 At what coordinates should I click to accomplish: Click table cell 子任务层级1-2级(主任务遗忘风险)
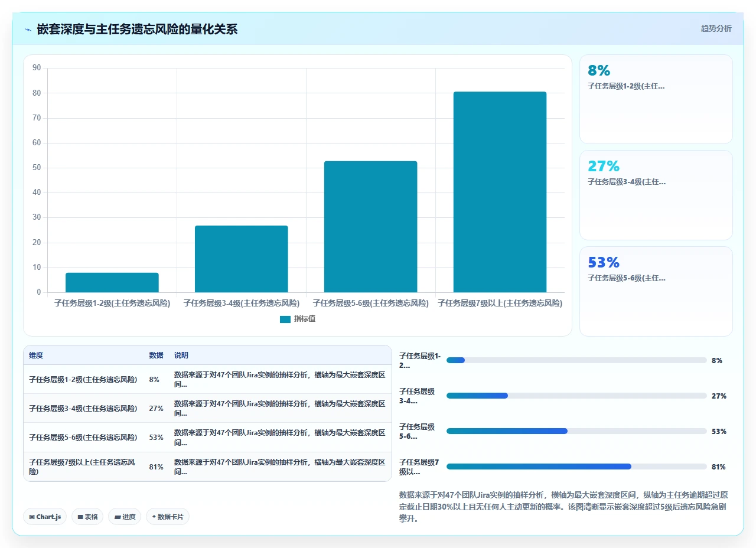click(x=83, y=380)
